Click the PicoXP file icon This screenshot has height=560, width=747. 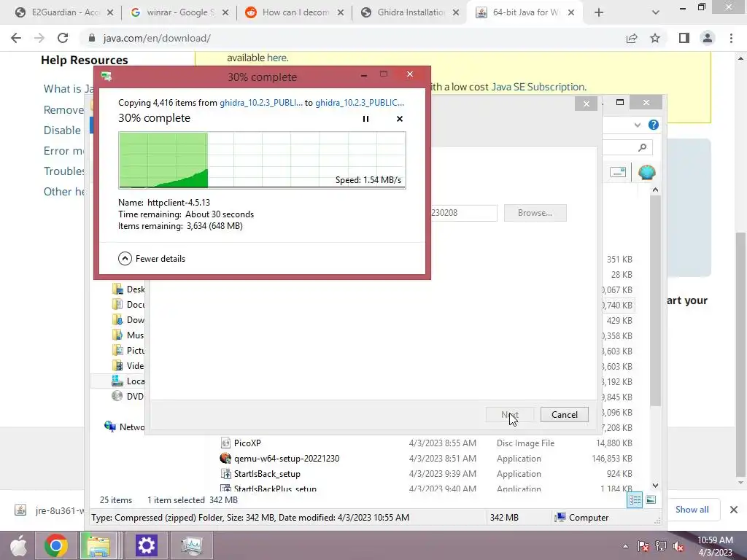226,443
